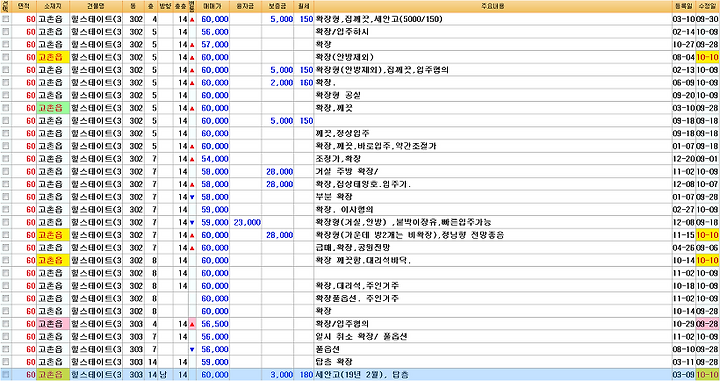This screenshot has width=720, height=381.
Task: Tick the checkbox for the 세안고(19년 2월) listing
Action: [x=6, y=374]
